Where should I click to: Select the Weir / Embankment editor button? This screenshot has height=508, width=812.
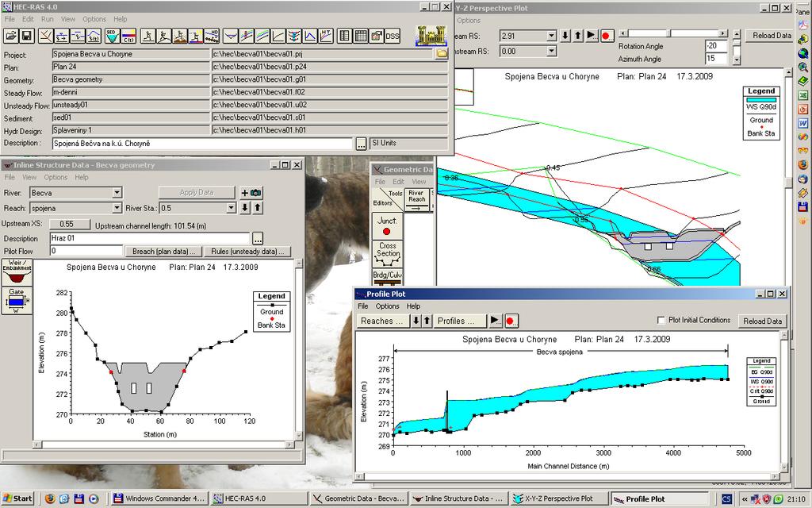17,272
